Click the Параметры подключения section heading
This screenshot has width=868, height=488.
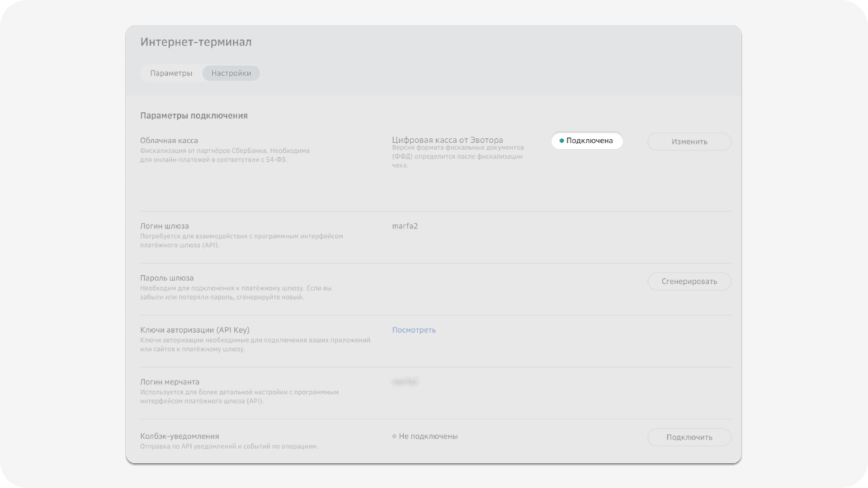[193, 116]
